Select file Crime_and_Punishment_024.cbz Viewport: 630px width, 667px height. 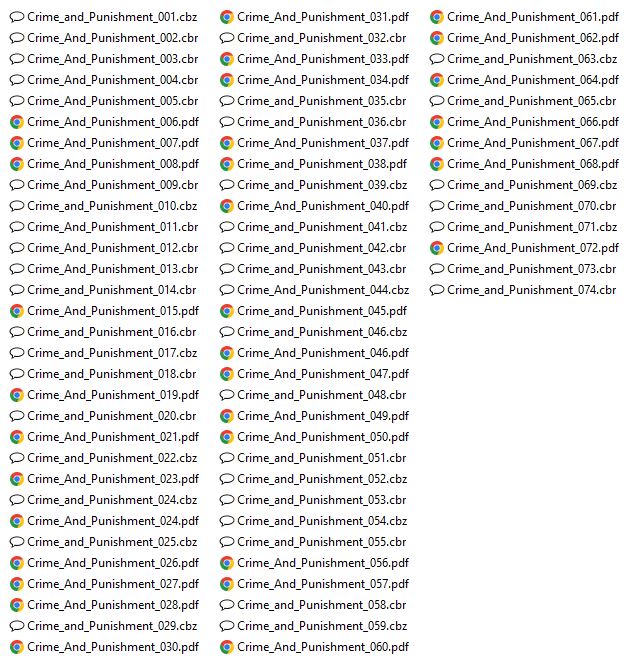pos(103,500)
